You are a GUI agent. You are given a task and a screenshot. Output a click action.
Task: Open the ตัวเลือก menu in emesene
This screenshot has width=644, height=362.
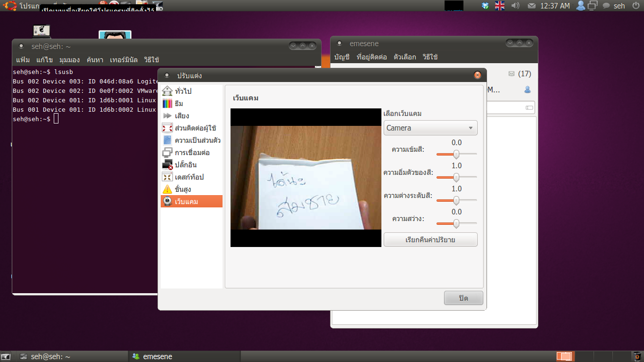click(405, 57)
